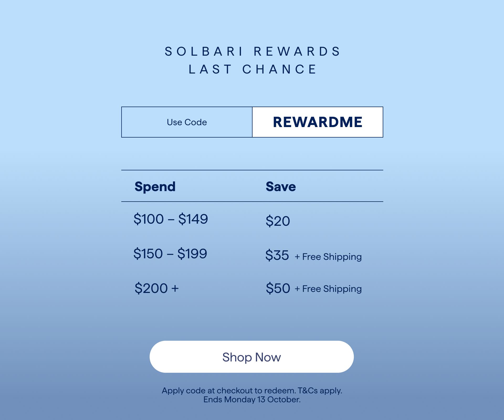
Task: Click the T&Cs apply text
Action: point(320,391)
